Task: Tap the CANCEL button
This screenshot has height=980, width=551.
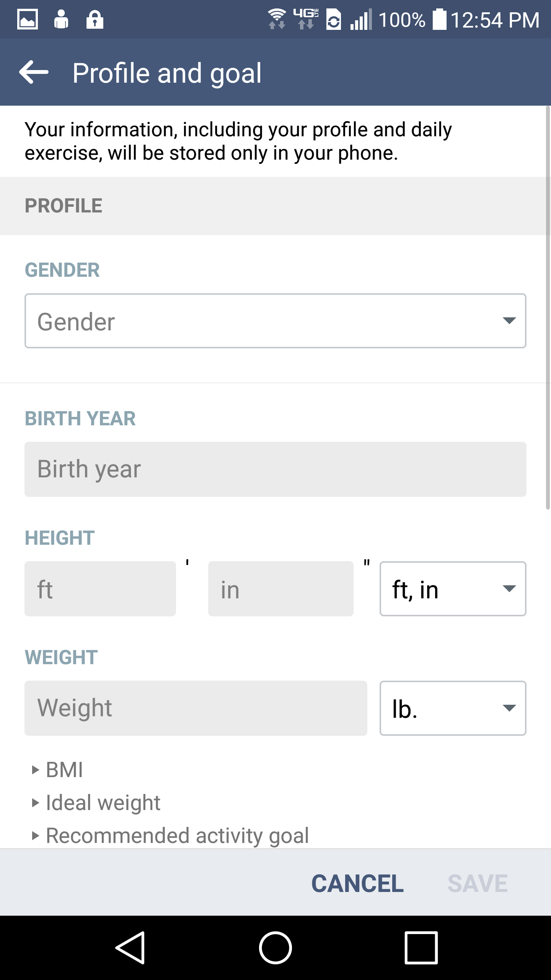Action: coord(357,884)
